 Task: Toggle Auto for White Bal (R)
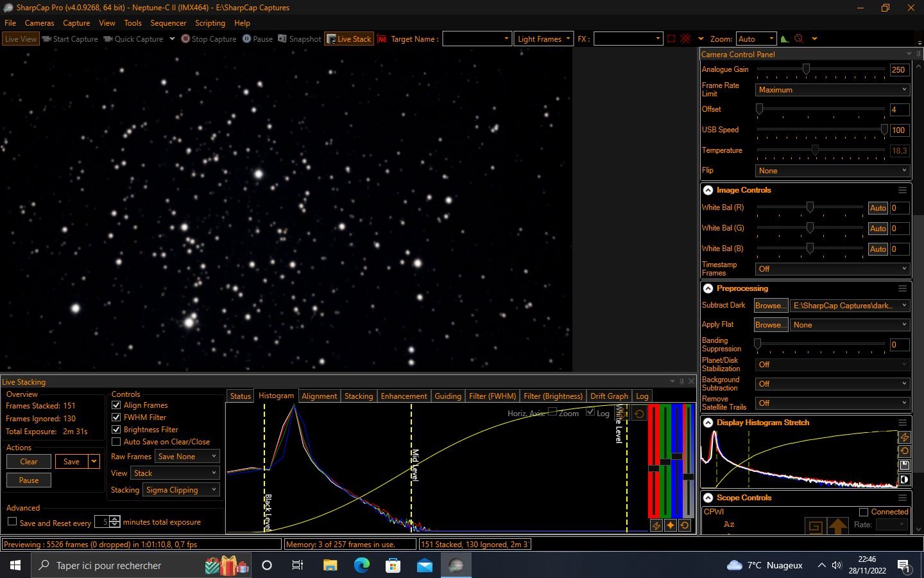pos(878,208)
